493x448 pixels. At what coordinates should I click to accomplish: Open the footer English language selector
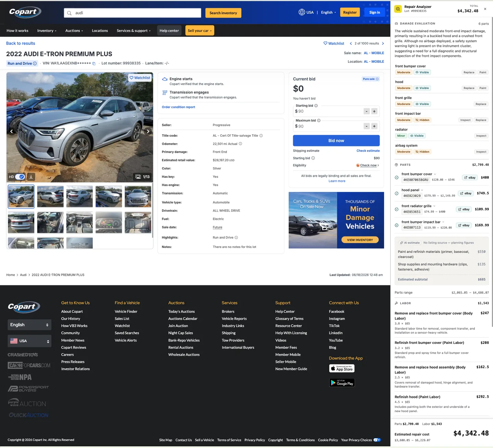coord(29,325)
